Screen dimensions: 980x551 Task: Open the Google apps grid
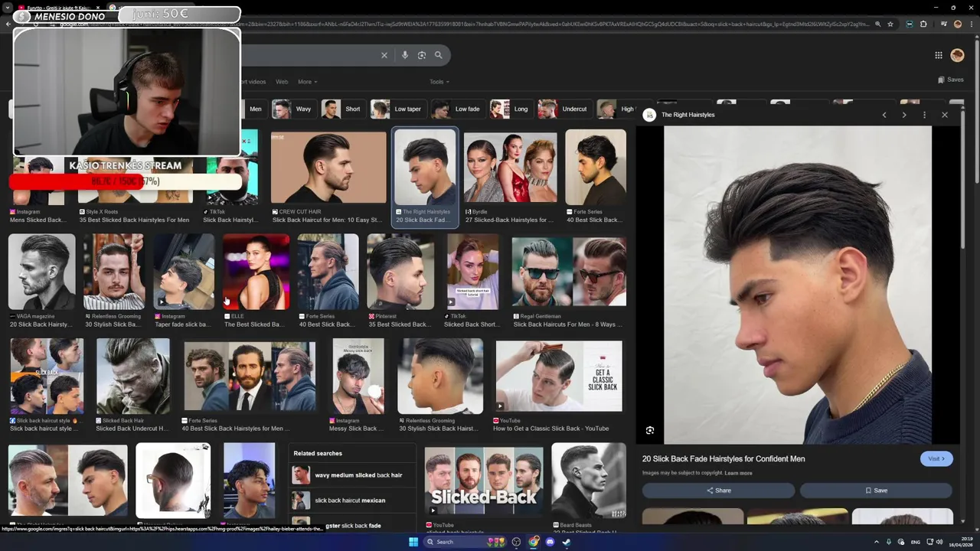coord(939,55)
